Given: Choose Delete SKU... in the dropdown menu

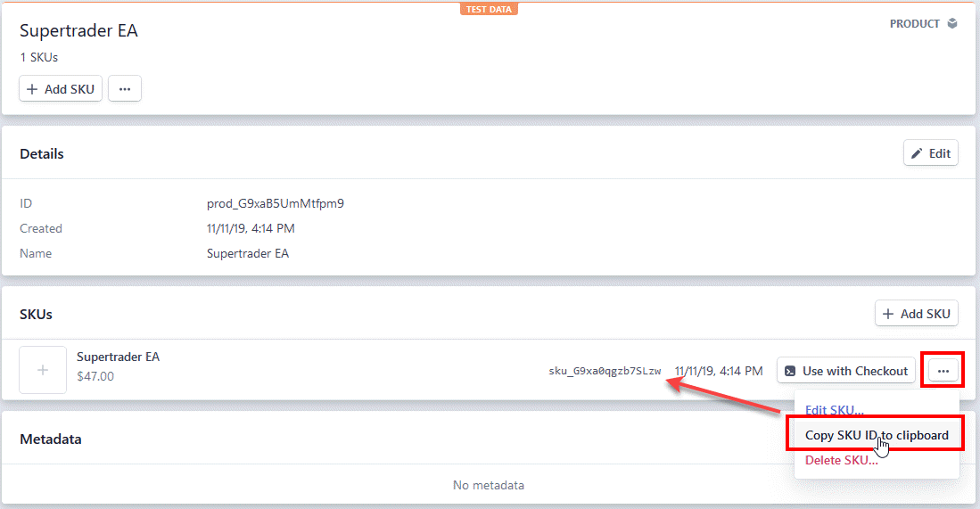Looking at the screenshot, I should pos(841,460).
